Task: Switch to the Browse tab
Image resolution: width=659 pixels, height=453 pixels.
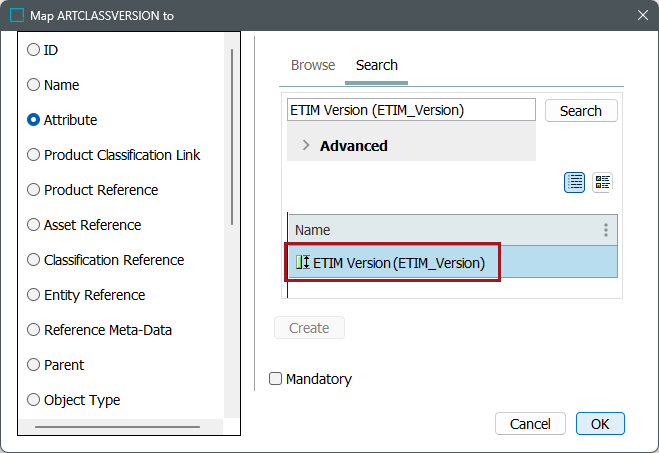Action: (x=313, y=65)
